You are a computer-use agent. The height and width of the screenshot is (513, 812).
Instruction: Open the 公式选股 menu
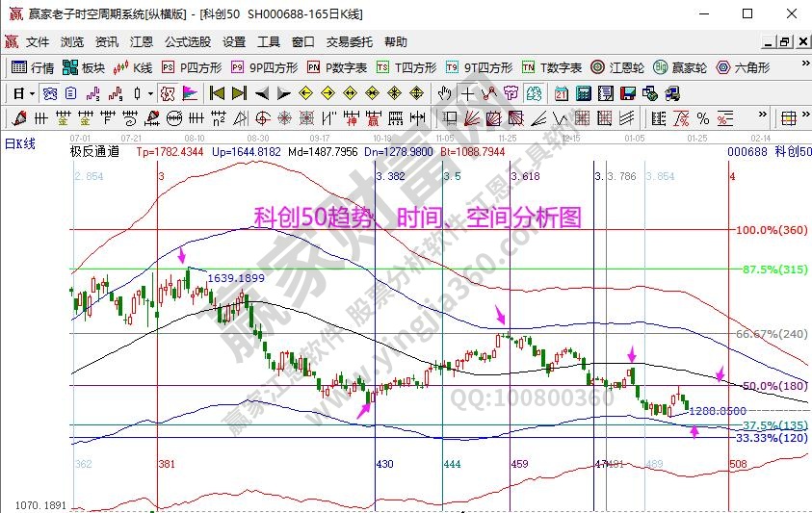187,42
